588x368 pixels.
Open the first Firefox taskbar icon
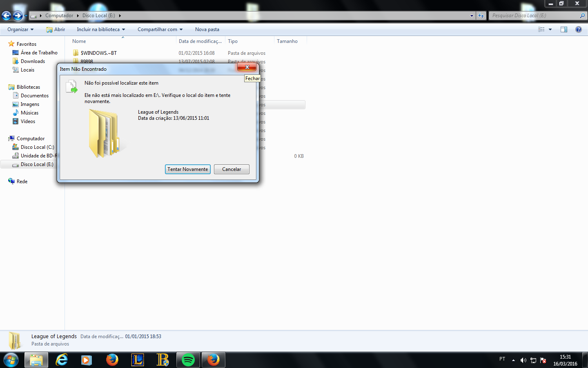click(x=112, y=360)
